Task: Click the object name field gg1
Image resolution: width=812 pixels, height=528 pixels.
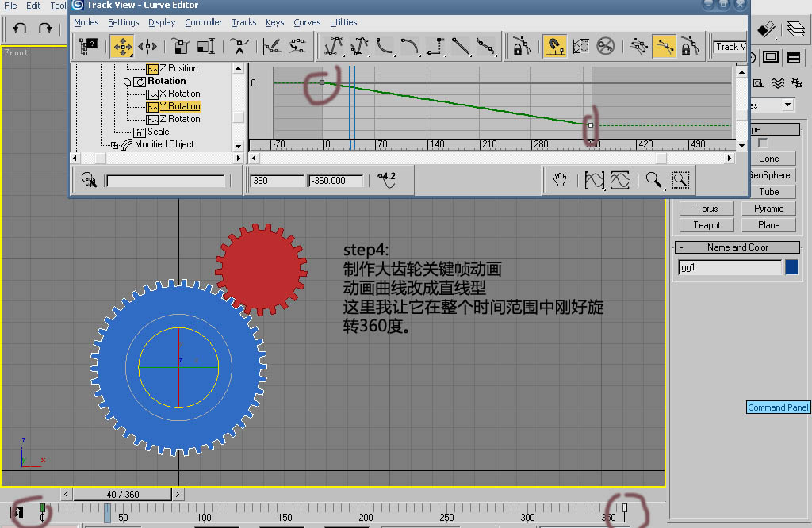Action: click(x=730, y=267)
